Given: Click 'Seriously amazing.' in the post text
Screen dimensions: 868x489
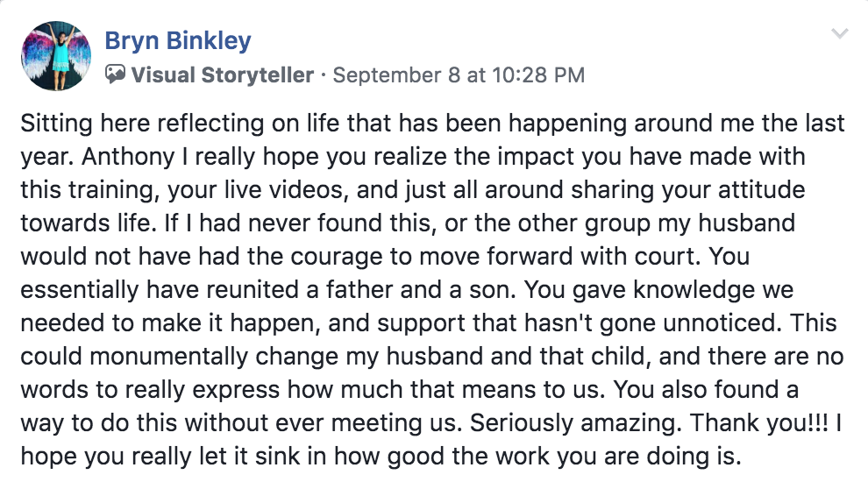Looking at the screenshot, I should [576, 423].
